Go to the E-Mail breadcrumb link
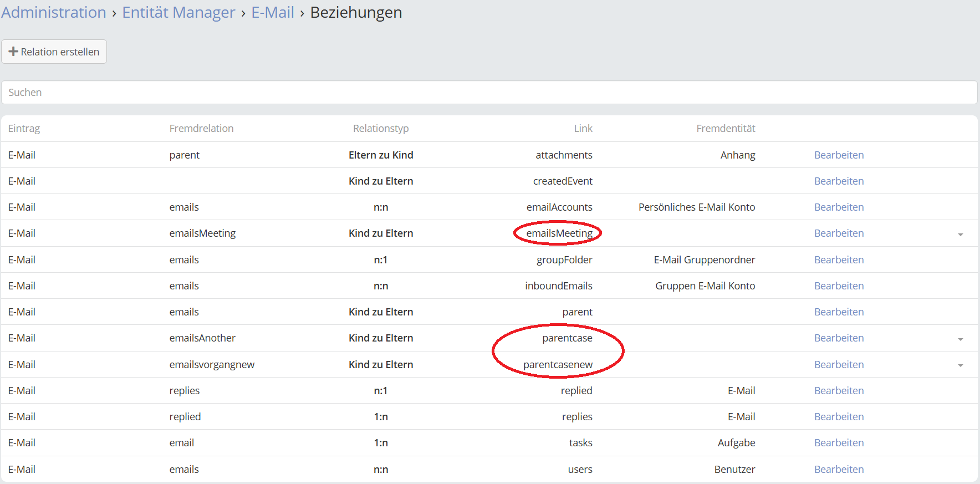The height and width of the screenshot is (484, 980). coord(273,12)
